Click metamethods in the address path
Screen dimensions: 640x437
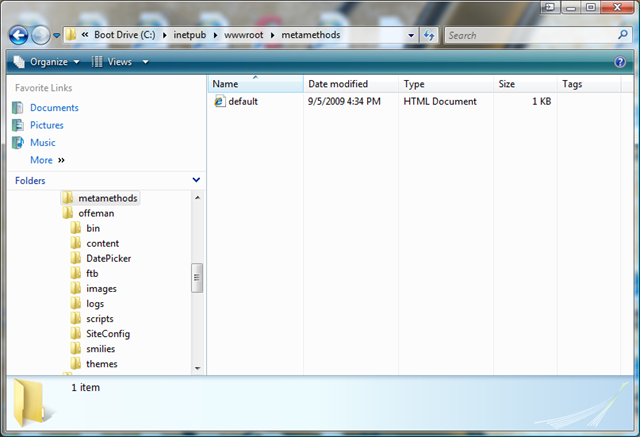coord(311,35)
